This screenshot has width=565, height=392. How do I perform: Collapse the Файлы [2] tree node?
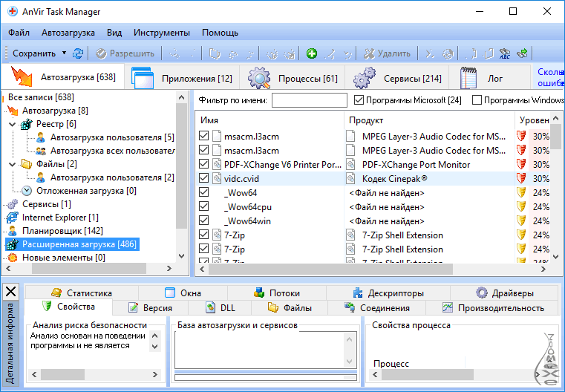(13, 165)
